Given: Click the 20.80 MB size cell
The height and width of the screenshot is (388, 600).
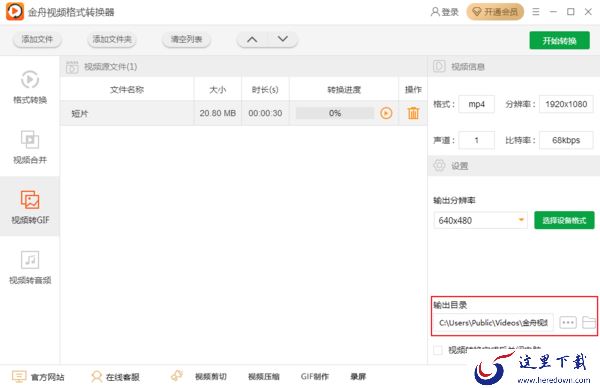Looking at the screenshot, I should click(x=218, y=113).
